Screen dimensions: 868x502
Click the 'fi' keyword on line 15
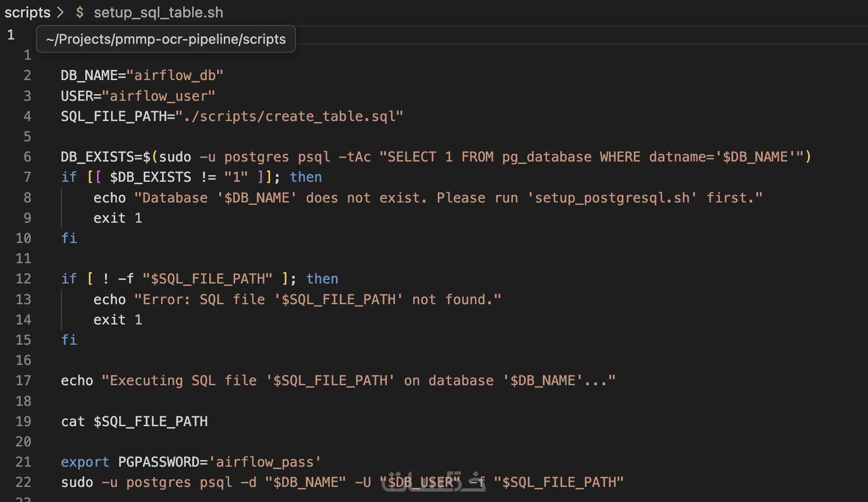(69, 340)
